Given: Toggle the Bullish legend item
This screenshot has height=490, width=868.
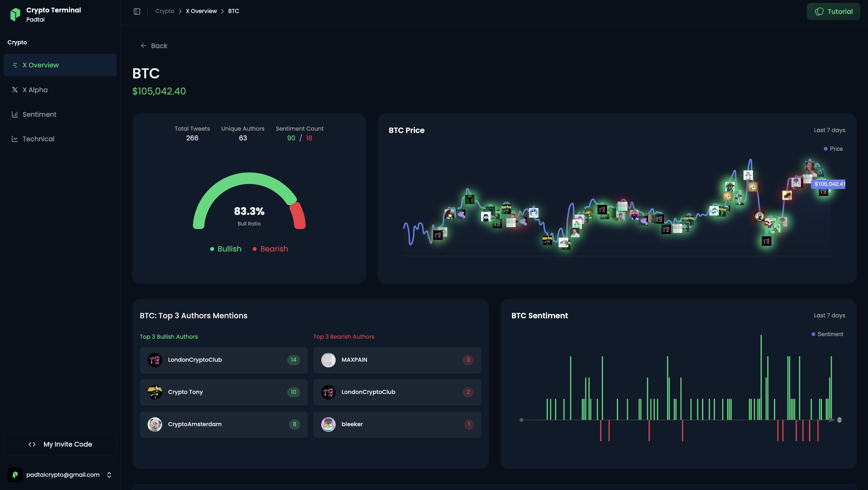Looking at the screenshot, I should (x=226, y=249).
